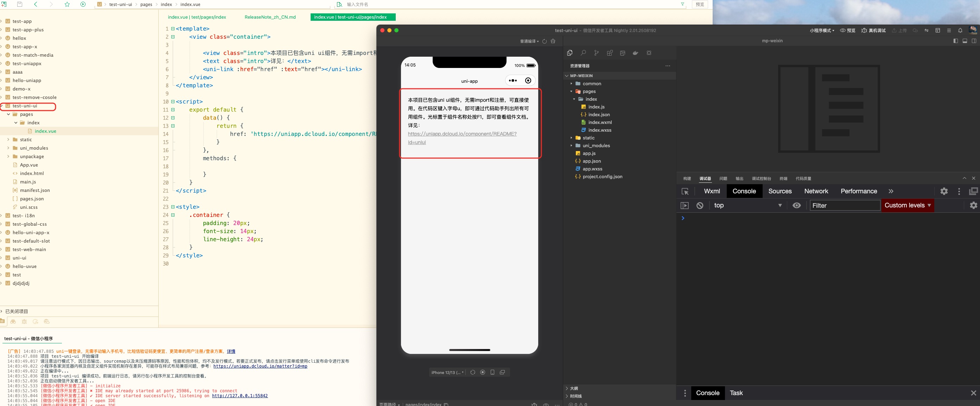980x406 pixels.
Task: Activate the element inspector arrow icon
Action: [x=685, y=192]
